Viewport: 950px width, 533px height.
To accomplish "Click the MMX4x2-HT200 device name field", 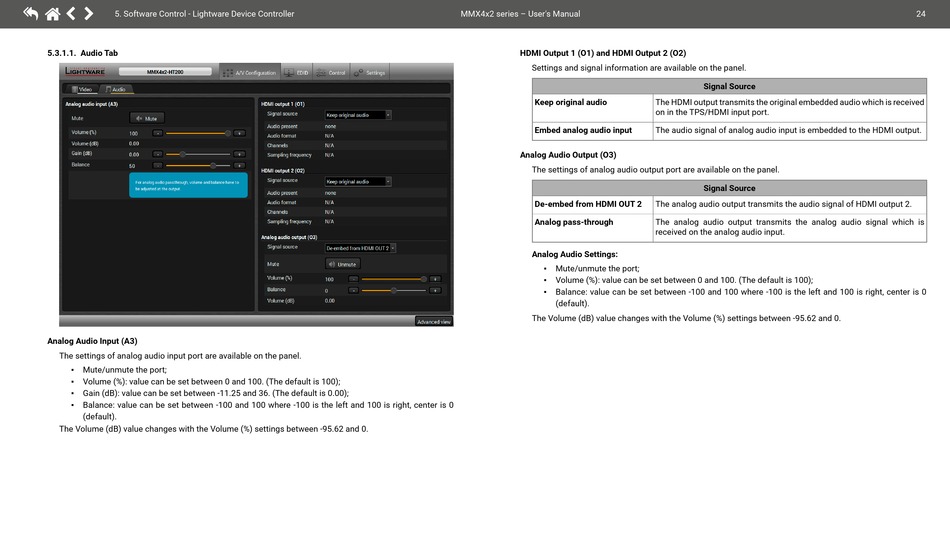I will pyautogui.click(x=165, y=71).
